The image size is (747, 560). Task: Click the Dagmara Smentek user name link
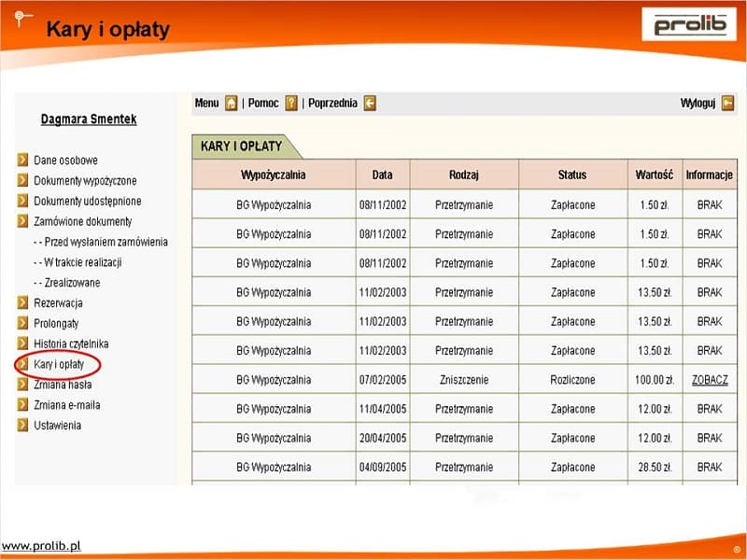[x=89, y=119]
